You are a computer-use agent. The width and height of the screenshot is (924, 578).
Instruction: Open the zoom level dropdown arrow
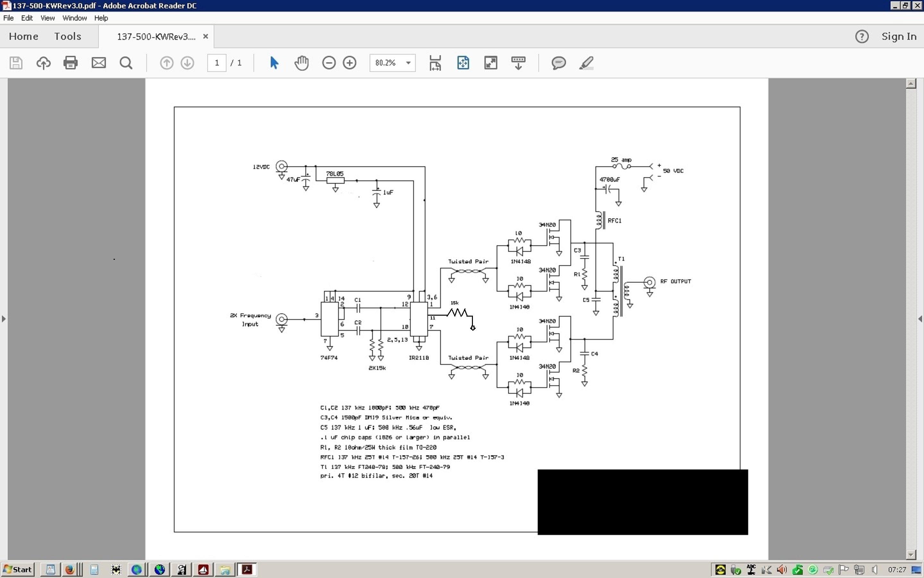[x=408, y=63]
